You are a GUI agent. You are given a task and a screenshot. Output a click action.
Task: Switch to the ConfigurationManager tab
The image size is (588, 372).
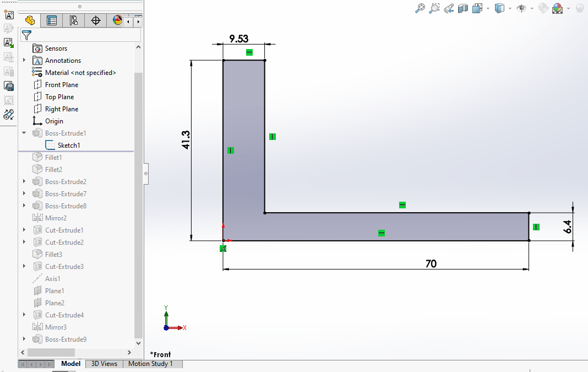(x=74, y=20)
